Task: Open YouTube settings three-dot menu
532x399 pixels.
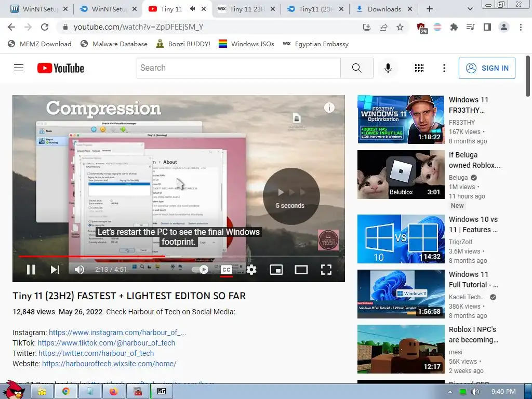Action: click(x=444, y=68)
